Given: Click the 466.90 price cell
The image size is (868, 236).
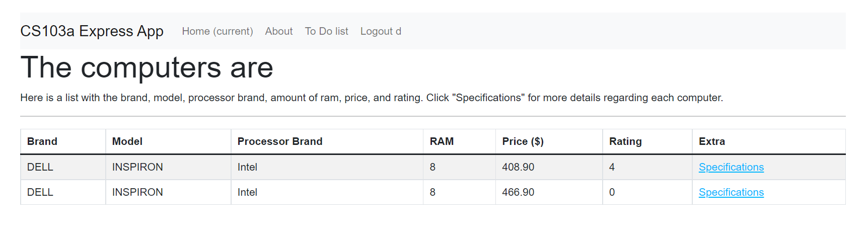Looking at the screenshot, I should pyautogui.click(x=518, y=192).
